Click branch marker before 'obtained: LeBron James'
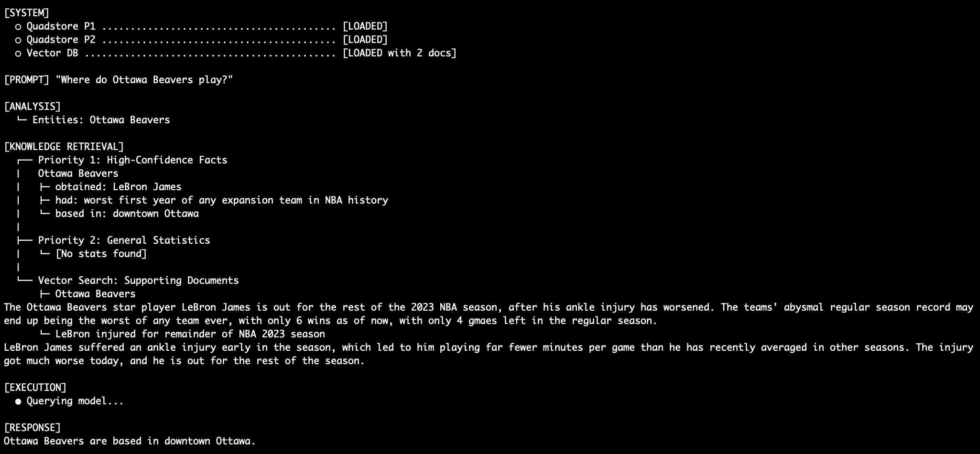The image size is (980, 454). tap(44, 187)
